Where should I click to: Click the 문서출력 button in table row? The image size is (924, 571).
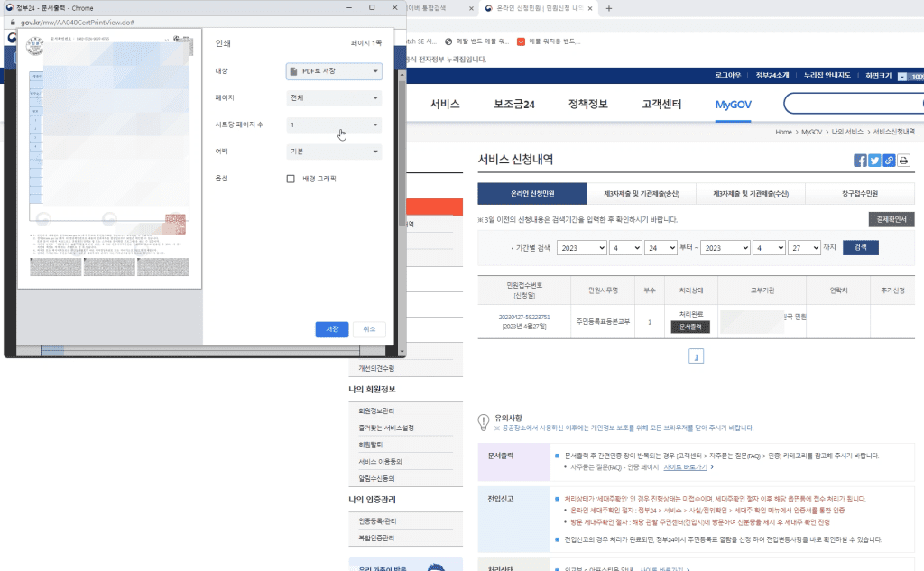[x=690, y=327]
